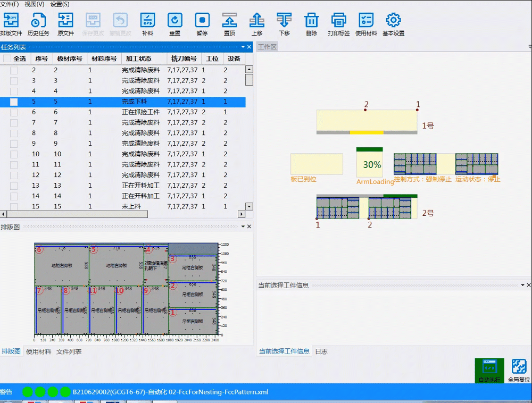Image resolution: width=532 pixels, height=403 pixels.
Task: Click the 补料 supplement material icon
Action: (x=147, y=24)
